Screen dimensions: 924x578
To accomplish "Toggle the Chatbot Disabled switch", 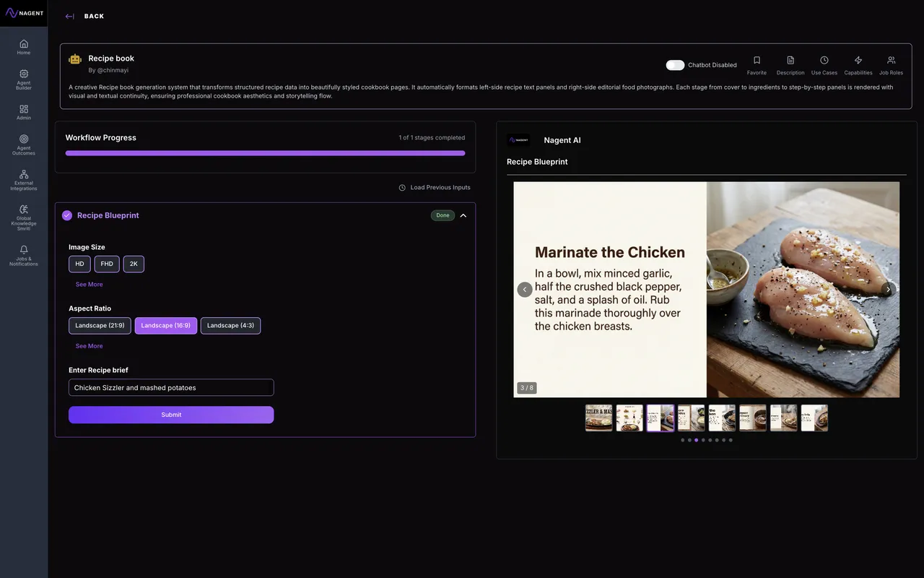I will point(675,65).
